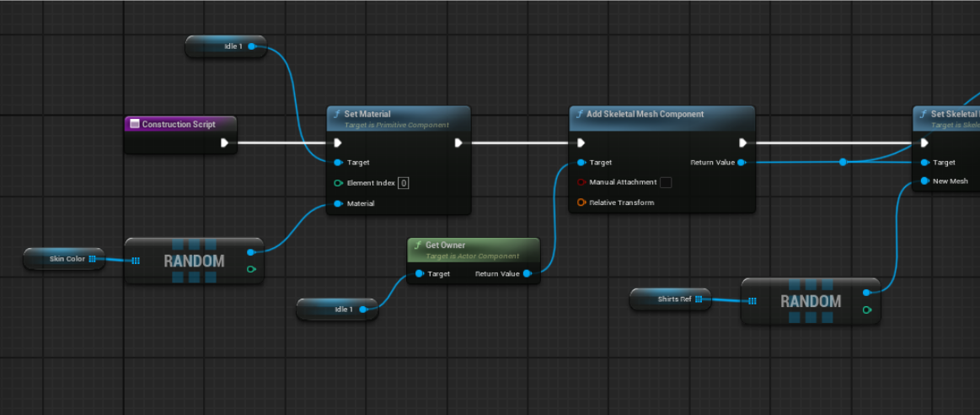Select the Construction Script node title
Viewport: 980px width, 415px height.
click(179, 124)
